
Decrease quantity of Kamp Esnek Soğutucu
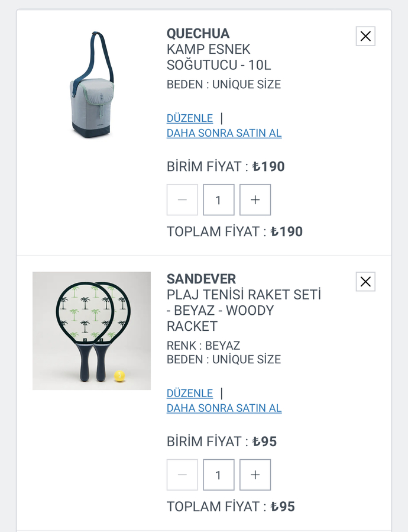182,200
